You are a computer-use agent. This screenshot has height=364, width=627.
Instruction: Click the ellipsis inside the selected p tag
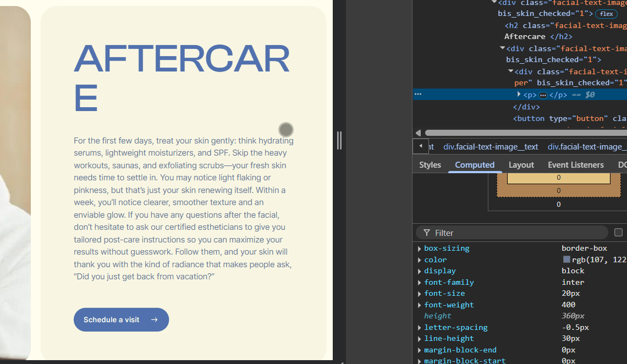[x=543, y=95]
